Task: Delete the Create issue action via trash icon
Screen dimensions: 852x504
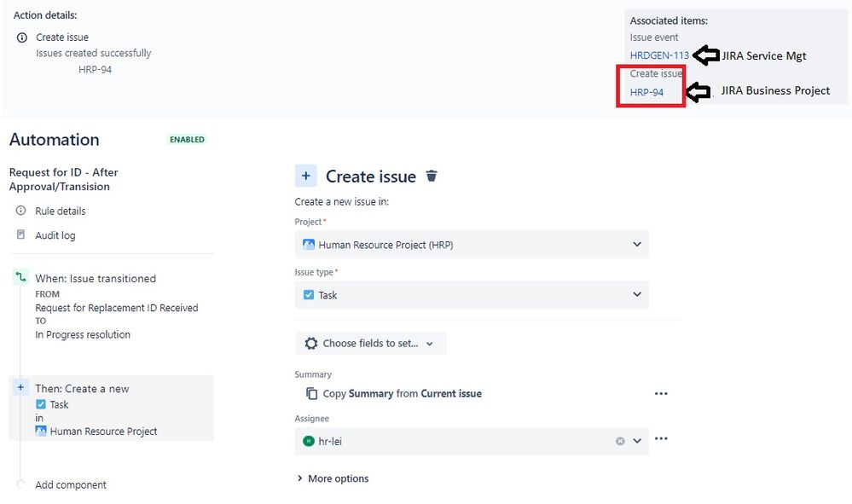Action: tap(432, 176)
